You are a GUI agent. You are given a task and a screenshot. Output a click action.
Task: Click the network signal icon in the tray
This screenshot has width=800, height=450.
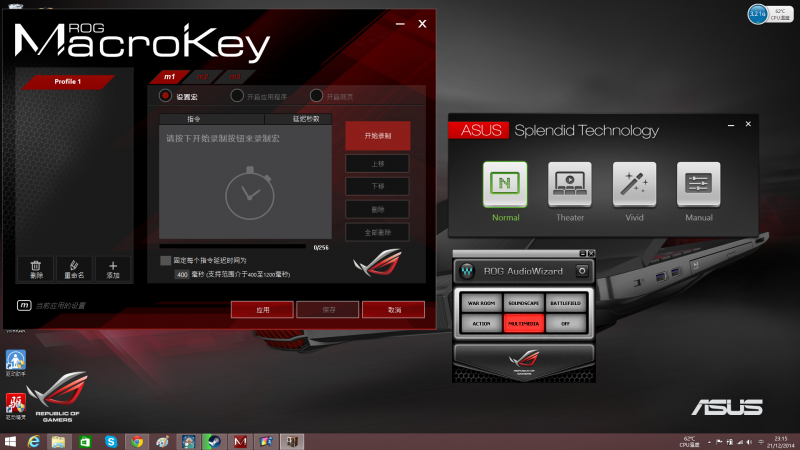pos(739,442)
